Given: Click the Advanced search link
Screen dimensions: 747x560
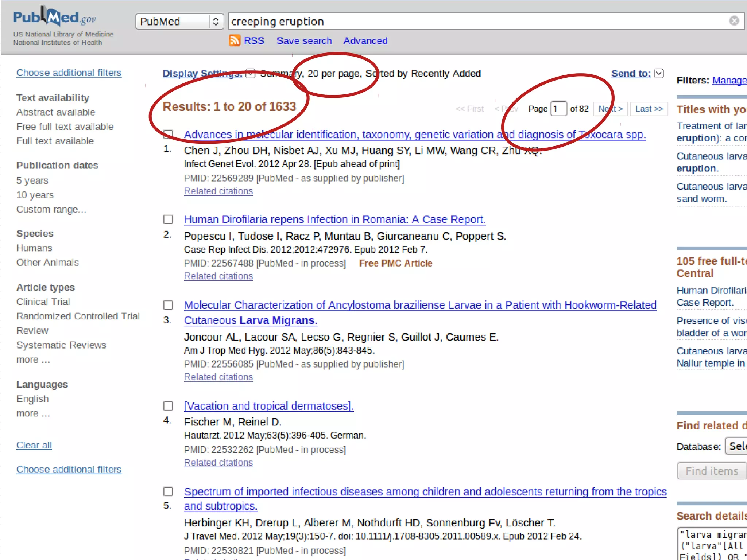Looking at the screenshot, I should 365,41.
